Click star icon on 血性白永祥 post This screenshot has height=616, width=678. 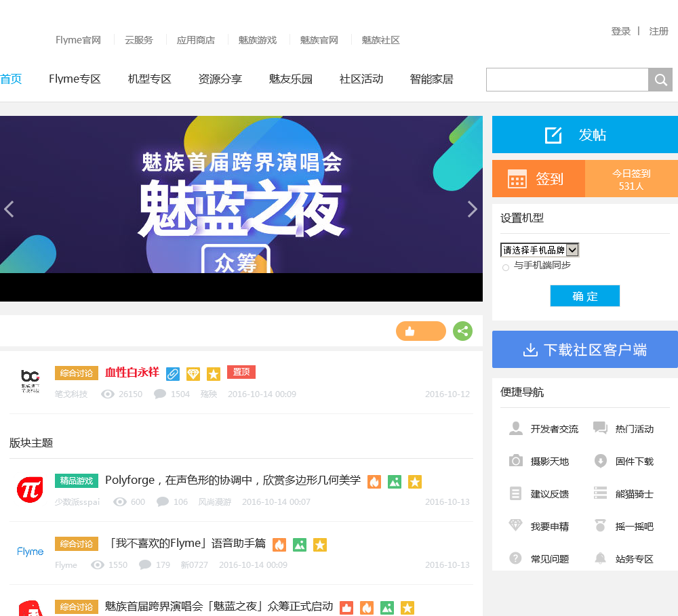(213, 374)
